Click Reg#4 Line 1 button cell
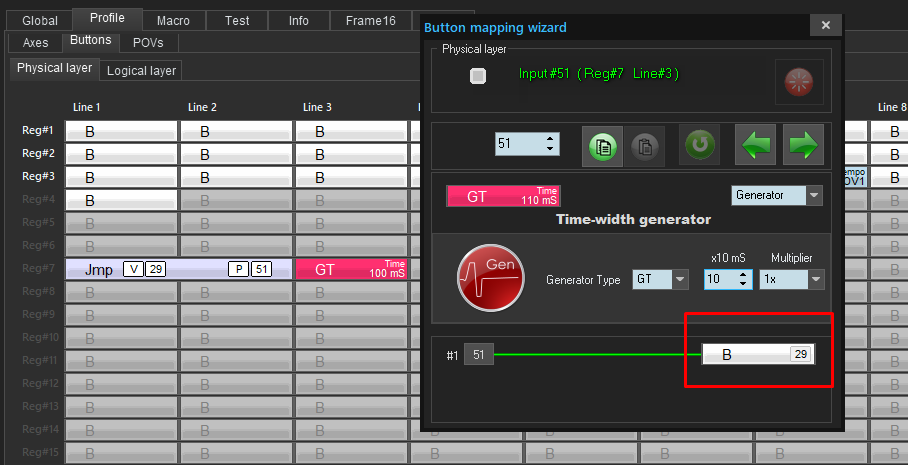 coord(121,200)
